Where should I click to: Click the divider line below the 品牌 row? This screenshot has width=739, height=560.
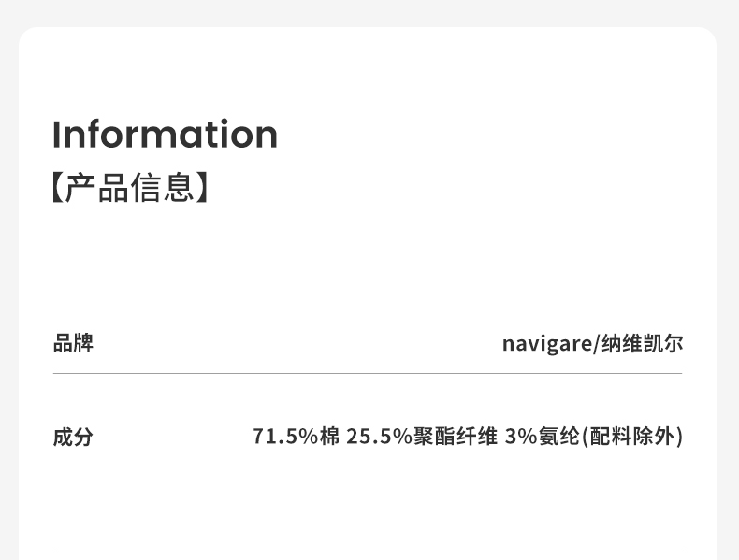tap(368, 374)
